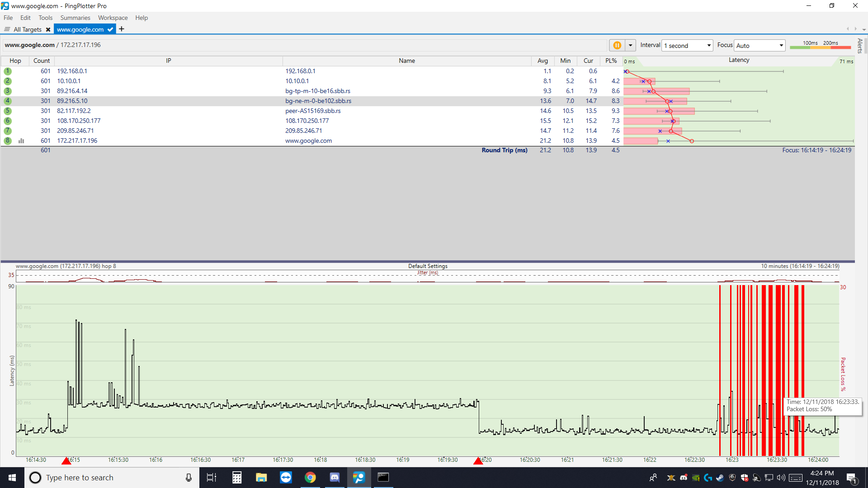Sort by the Hop column header
Screen dimensions: 868x488
pos(15,61)
